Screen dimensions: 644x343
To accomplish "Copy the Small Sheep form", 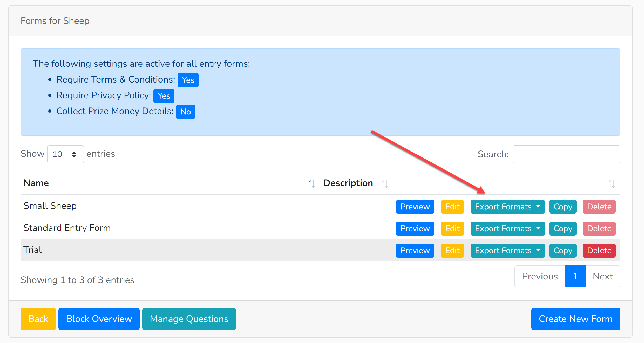I will pos(563,207).
